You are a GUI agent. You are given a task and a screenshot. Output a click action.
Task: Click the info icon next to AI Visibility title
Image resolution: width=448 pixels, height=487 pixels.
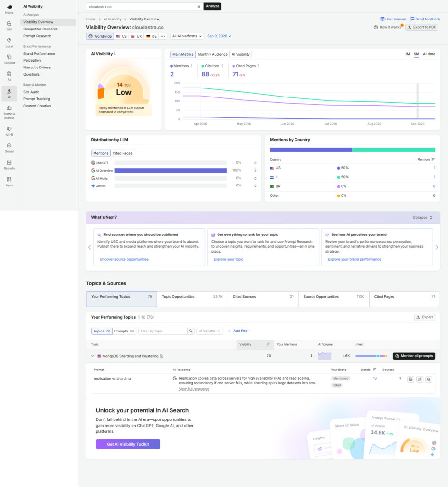(115, 53)
